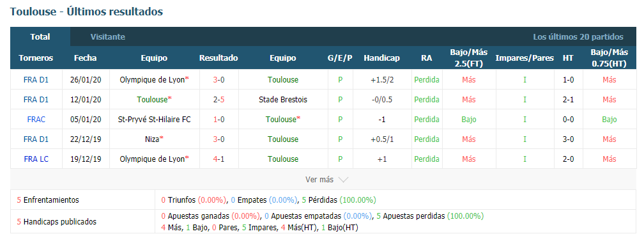Open Los últimos 20 partidos selector
644x236 pixels.
click(578, 37)
